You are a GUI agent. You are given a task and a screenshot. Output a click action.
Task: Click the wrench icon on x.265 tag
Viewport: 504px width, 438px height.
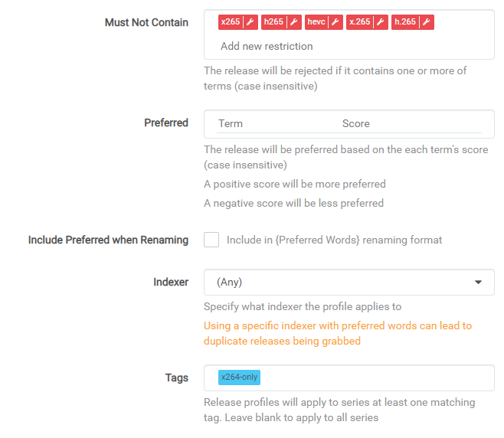point(381,22)
